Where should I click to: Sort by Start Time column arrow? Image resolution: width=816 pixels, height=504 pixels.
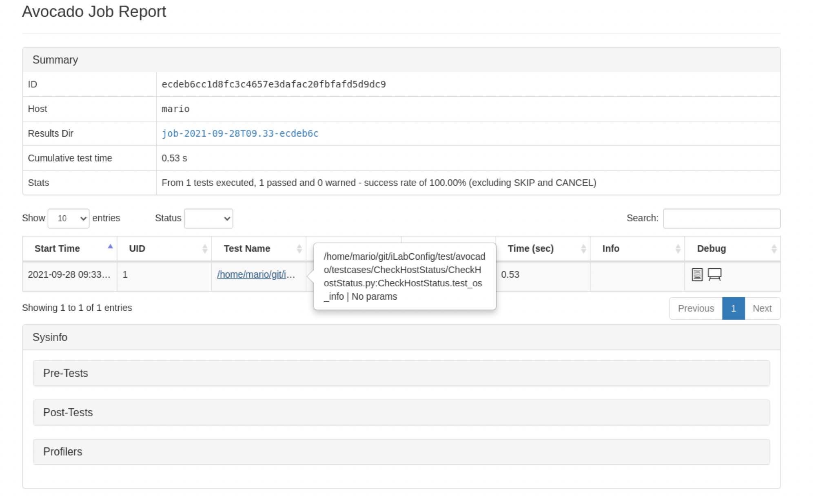click(110, 247)
